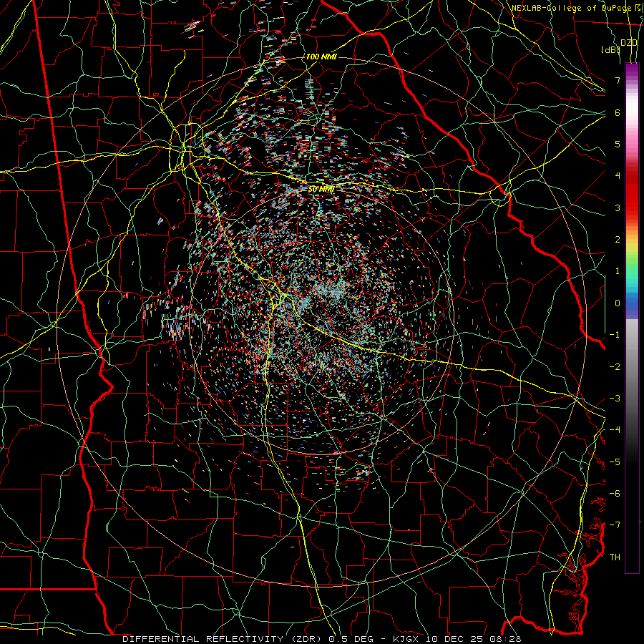
Task: Select the positive "4" scale value
Action: tap(618, 176)
